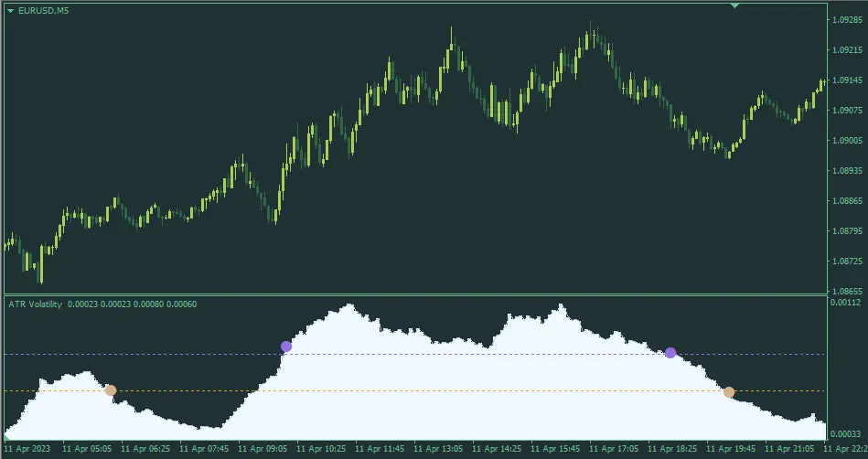Select the left orange signal dot
Screen dimensions: 868x459
coord(111,390)
